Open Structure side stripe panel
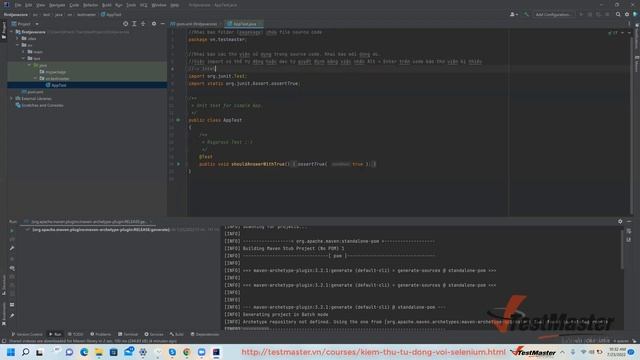Screen dimensions: 640x360 tap(4, 284)
